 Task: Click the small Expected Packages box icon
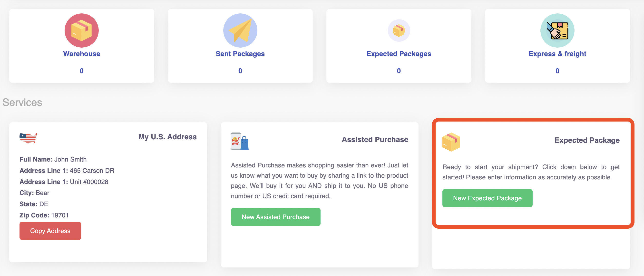[399, 30]
